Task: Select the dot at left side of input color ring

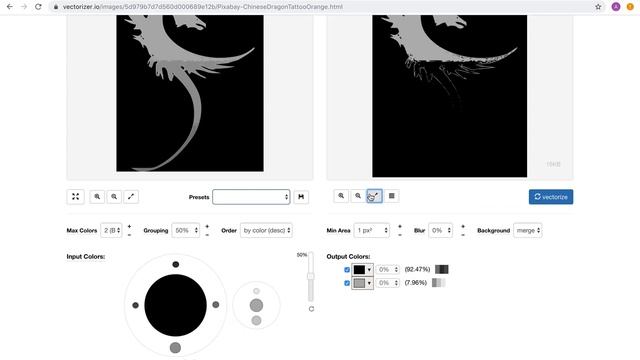Action: (136, 305)
